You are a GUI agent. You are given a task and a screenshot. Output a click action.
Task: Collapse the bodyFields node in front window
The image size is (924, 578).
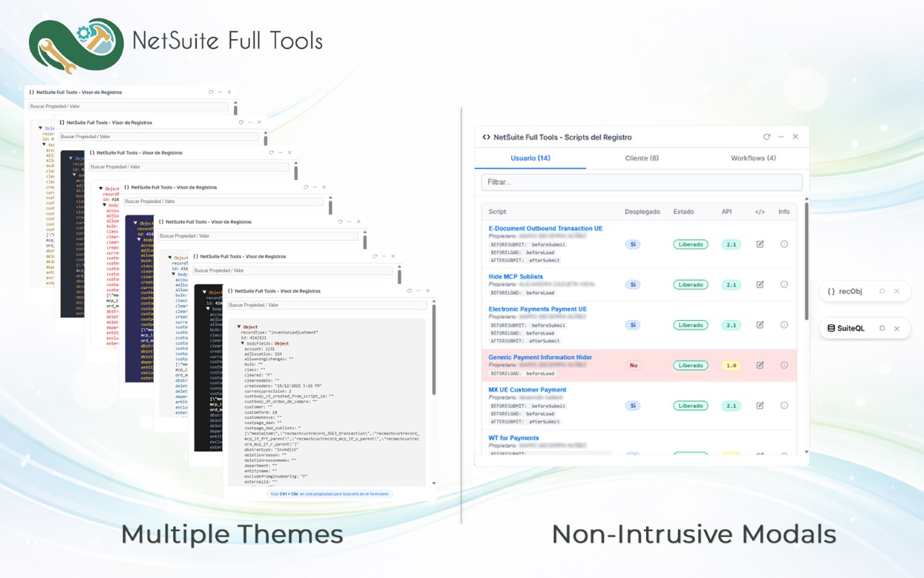[x=243, y=343]
